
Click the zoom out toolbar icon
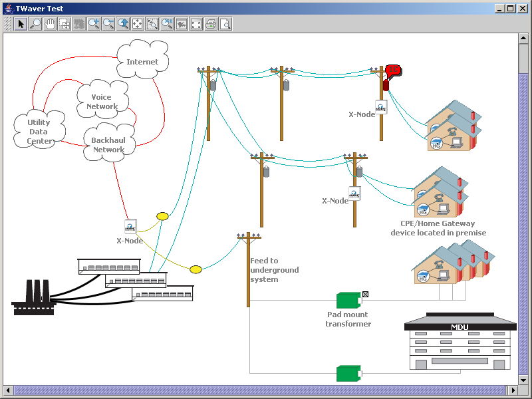tap(108, 24)
